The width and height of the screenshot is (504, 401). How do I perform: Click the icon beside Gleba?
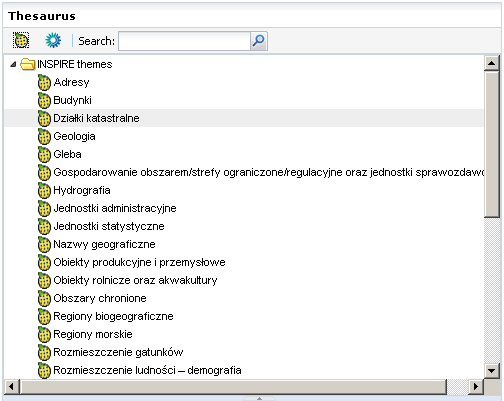[x=44, y=154]
